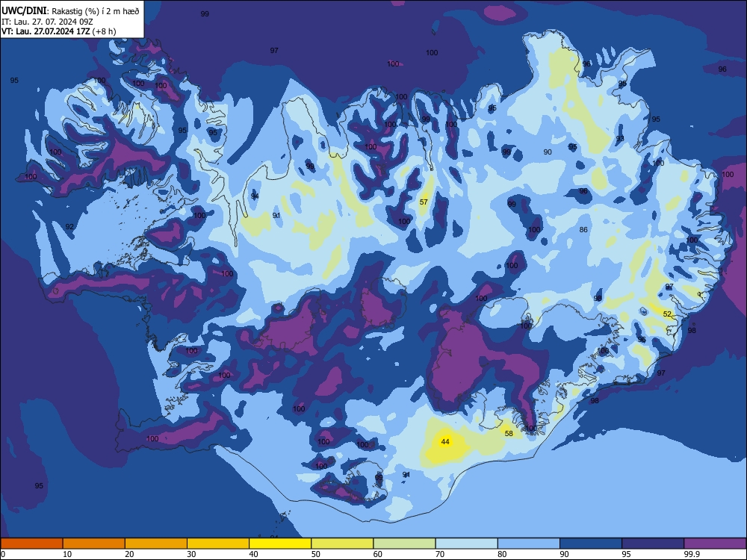
Task: Click the 20–30% light orange legend swatch
Action: click(x=156, y=544)
